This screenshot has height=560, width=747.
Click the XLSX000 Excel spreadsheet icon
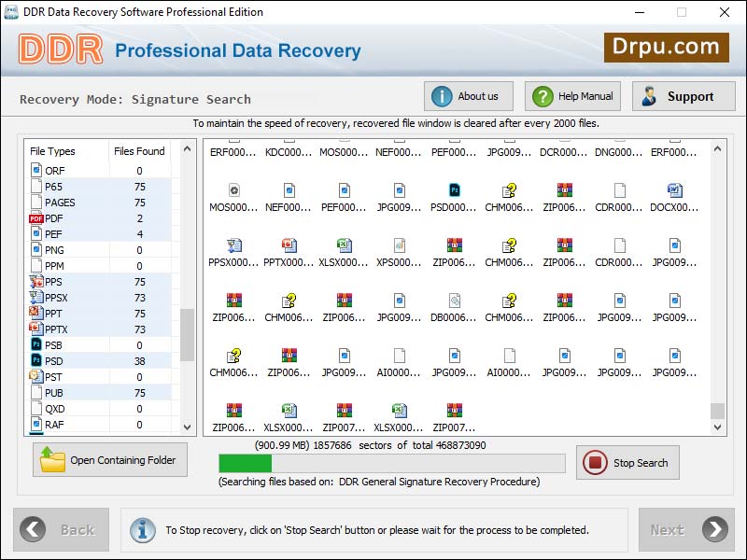(343, 247)
